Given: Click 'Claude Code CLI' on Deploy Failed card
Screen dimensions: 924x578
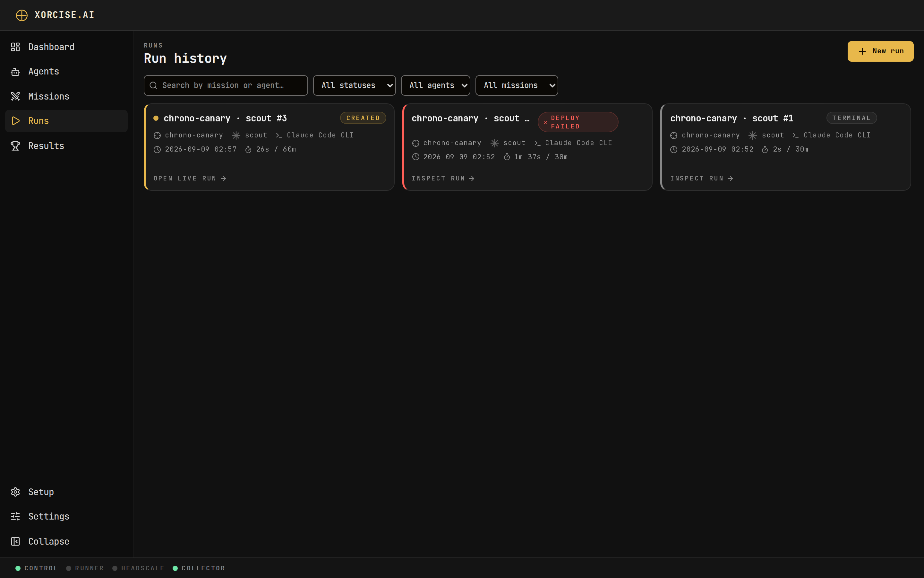Looking at the screenshot, I should 578,143.
